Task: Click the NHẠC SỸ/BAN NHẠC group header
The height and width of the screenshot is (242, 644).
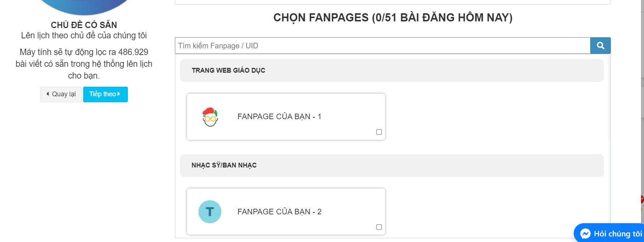Action: [x=392, y=166]
